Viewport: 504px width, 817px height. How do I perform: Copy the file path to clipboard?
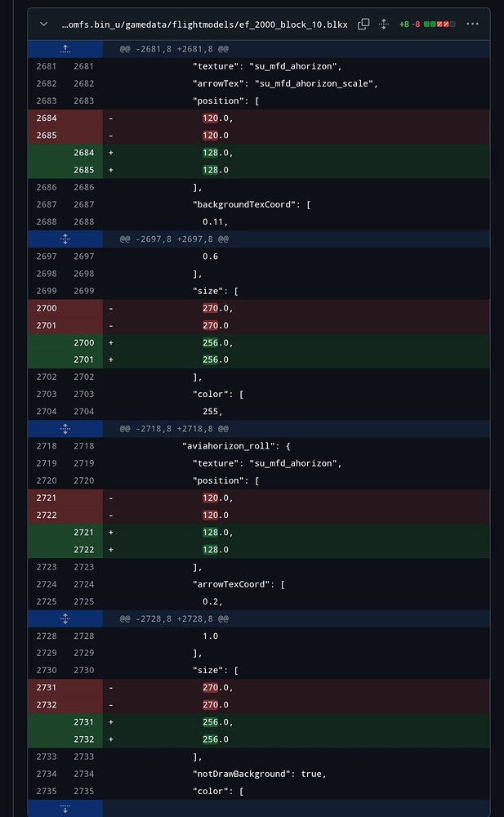point(363,24)
